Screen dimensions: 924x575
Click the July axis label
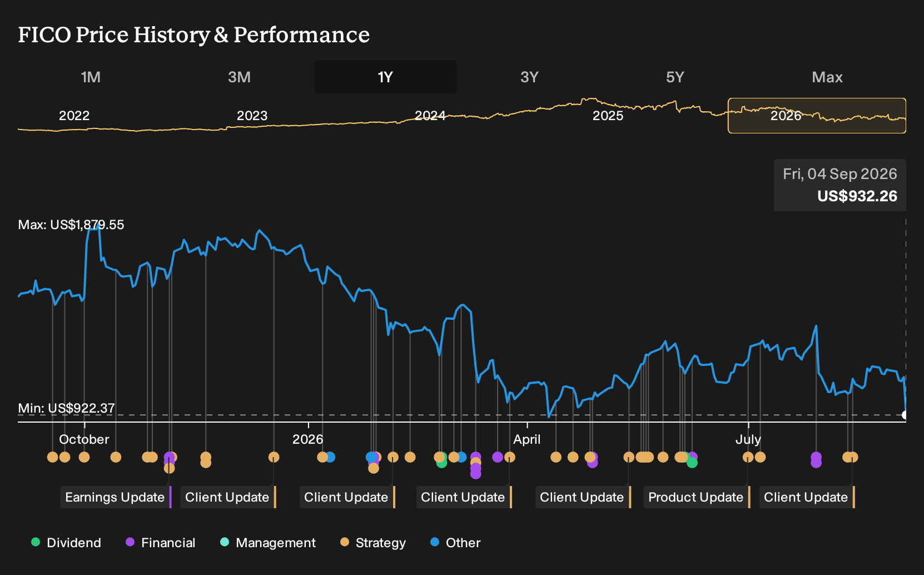click(748, 439)
